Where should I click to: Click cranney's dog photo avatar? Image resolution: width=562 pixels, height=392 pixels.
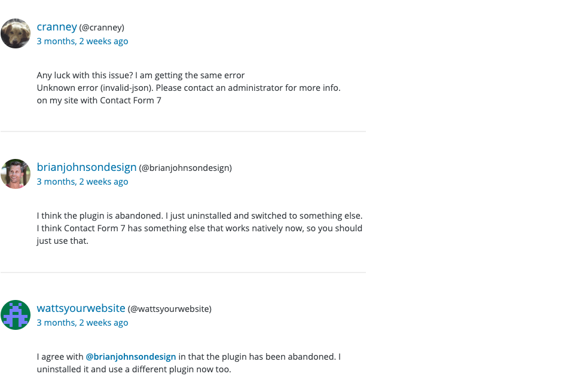point(16,33)
